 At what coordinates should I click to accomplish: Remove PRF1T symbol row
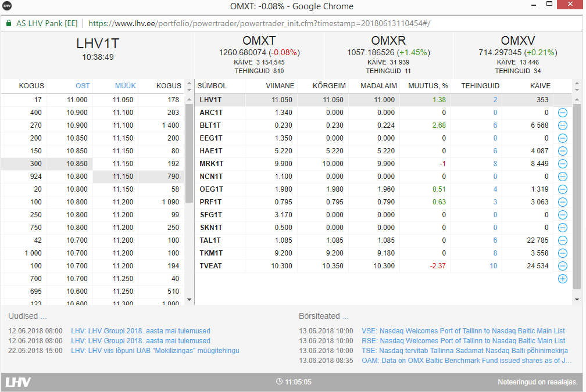coord(563,202)
